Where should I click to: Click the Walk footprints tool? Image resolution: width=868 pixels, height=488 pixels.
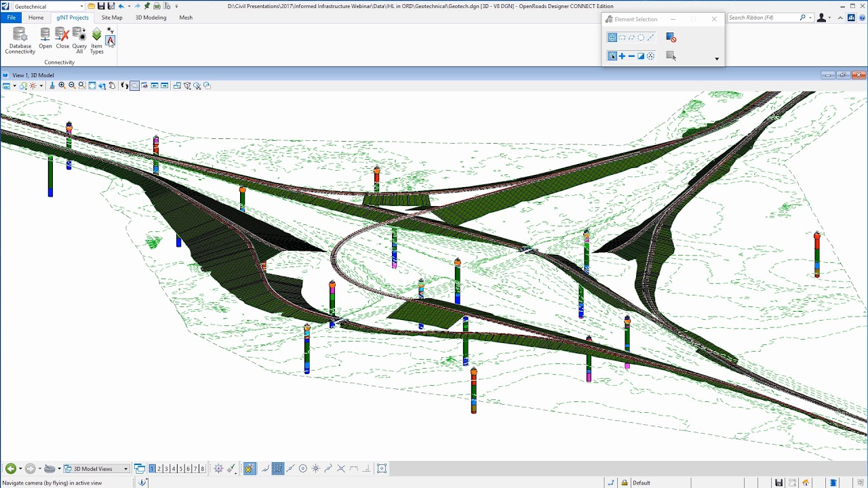pos(124,86)
